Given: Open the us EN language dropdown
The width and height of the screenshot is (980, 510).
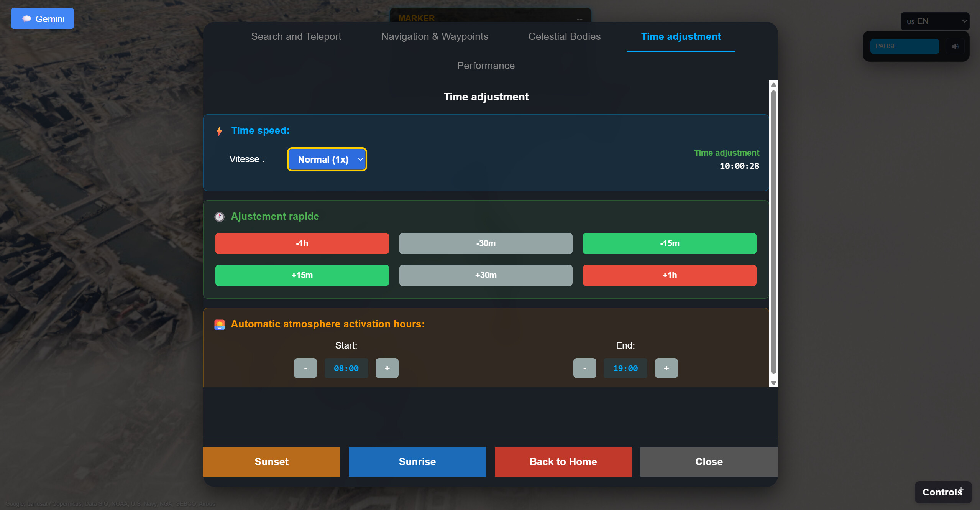Looking at the screenshot, I should [x=935, y=21].
